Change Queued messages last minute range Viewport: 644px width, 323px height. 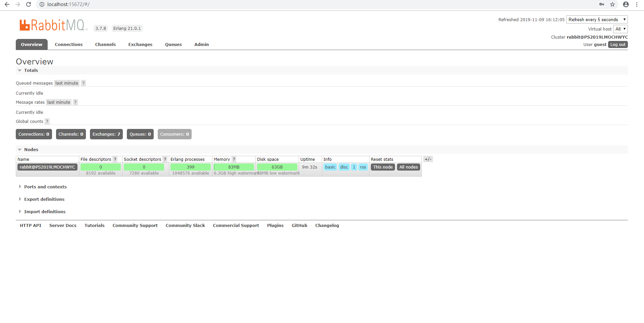click(x=67, y=83)
